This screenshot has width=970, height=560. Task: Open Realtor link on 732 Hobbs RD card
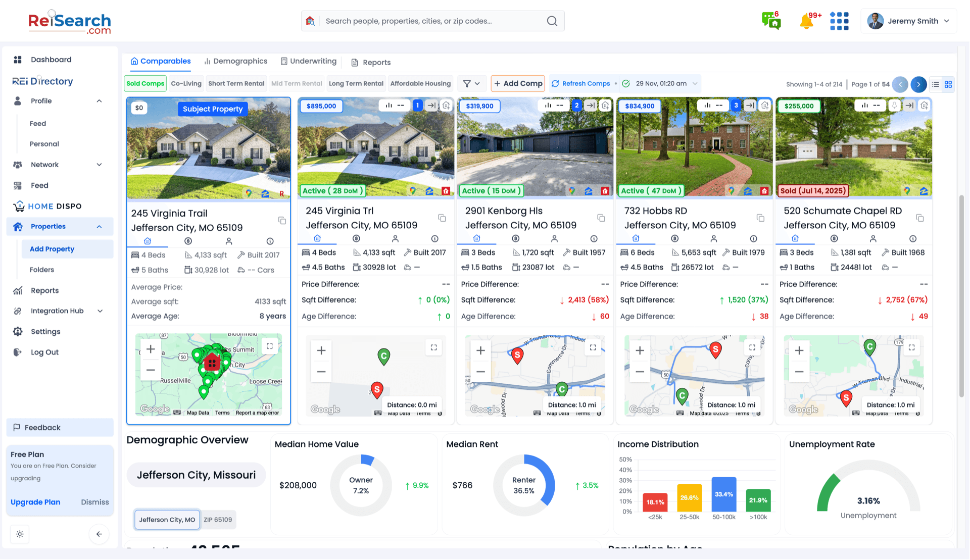point(764,191)
